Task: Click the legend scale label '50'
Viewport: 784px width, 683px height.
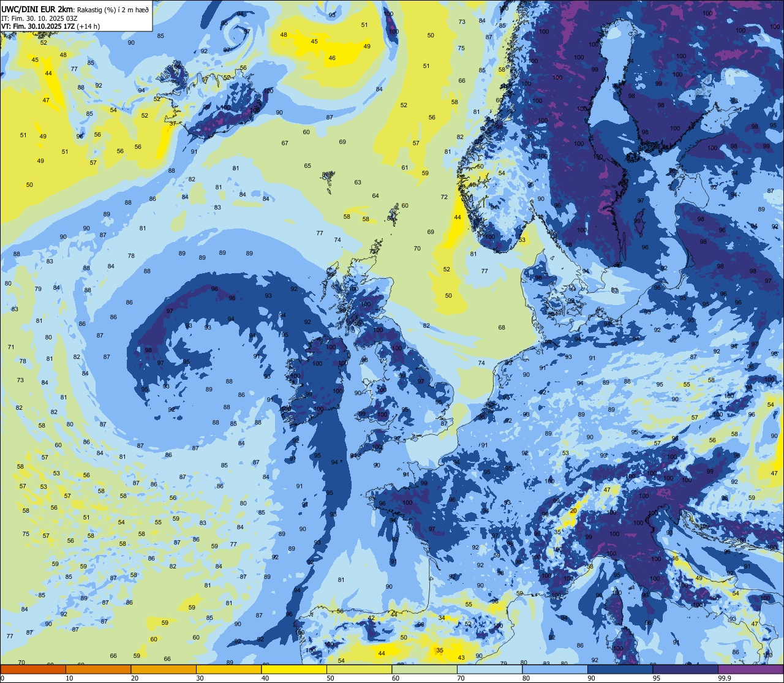Action: click(x=330, y=678)
